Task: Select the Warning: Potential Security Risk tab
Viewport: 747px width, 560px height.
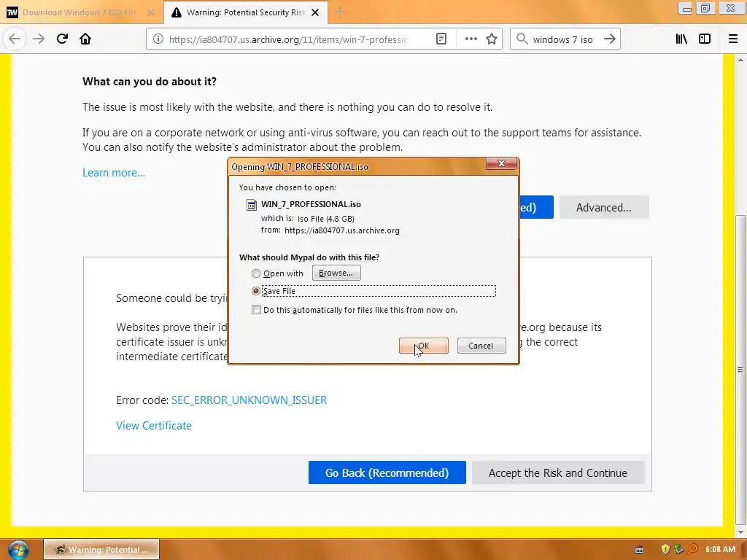Action: click(246, 12)
